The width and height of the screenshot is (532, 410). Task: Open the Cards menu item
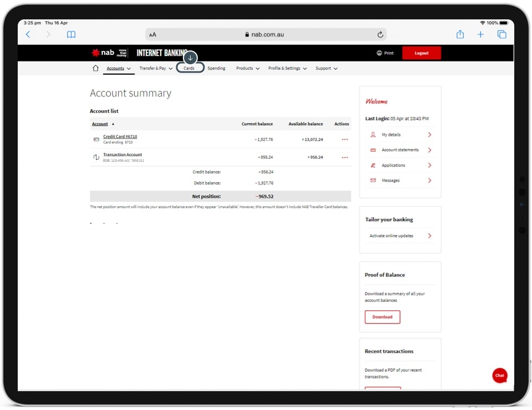[x=190, y=69]
